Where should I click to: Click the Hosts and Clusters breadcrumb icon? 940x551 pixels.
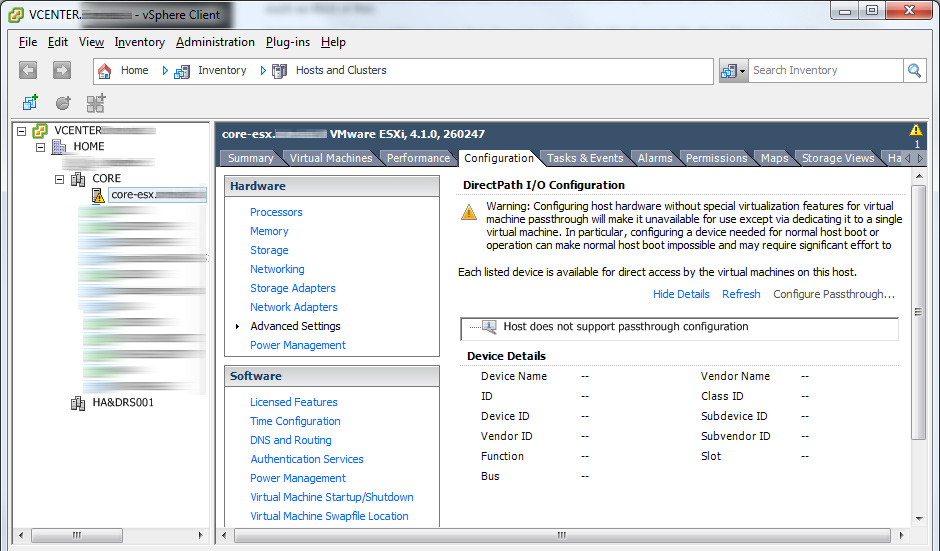279,71
